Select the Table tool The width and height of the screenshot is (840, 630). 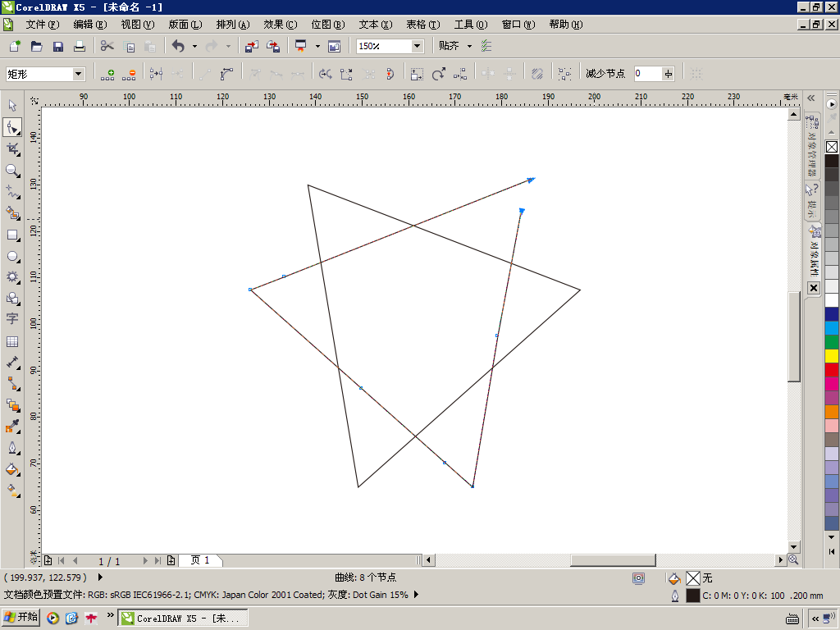(12, 341)
